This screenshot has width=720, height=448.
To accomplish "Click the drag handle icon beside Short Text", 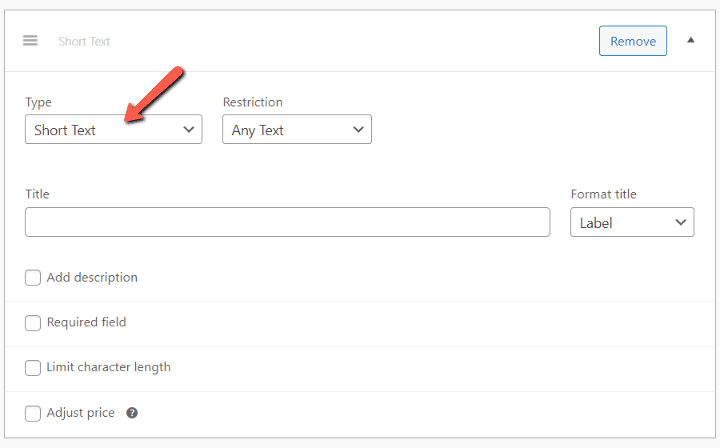I will pyautogui.click(x=30, y=41).
